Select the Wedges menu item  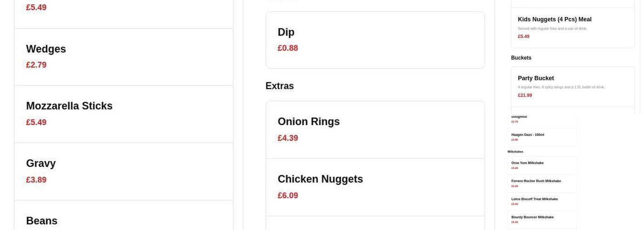(x=123, y=57)
